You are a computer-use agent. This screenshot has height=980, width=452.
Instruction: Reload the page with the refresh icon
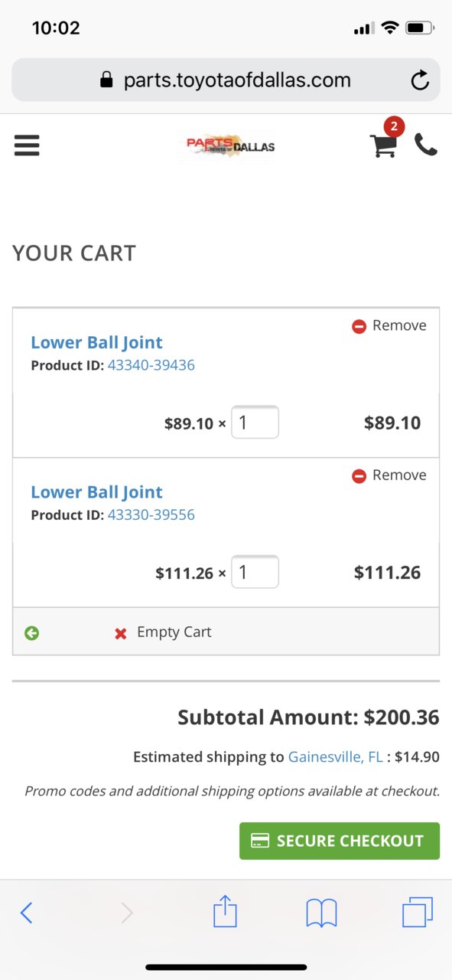click(420, 80)
